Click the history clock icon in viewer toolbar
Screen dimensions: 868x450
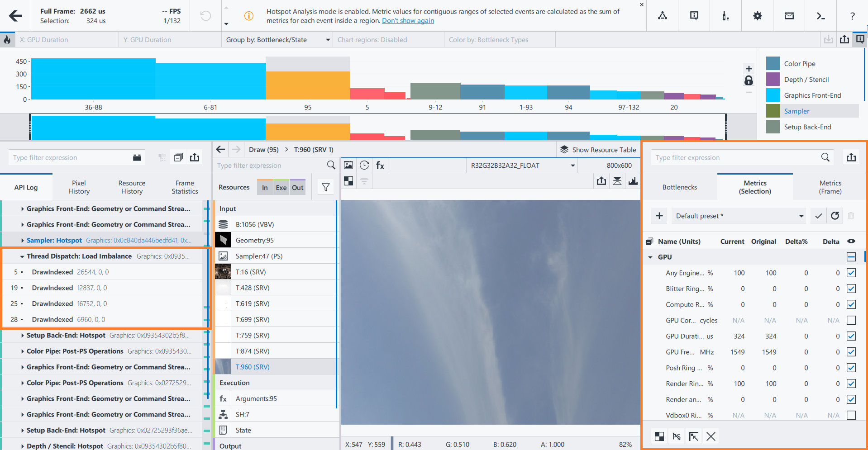[364, 165]
